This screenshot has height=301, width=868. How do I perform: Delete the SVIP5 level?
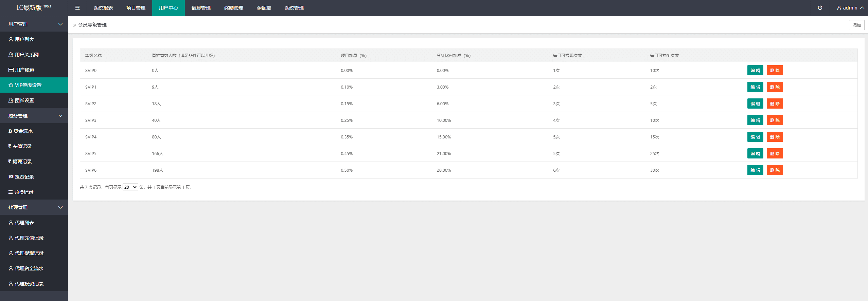tap(775, 153)
